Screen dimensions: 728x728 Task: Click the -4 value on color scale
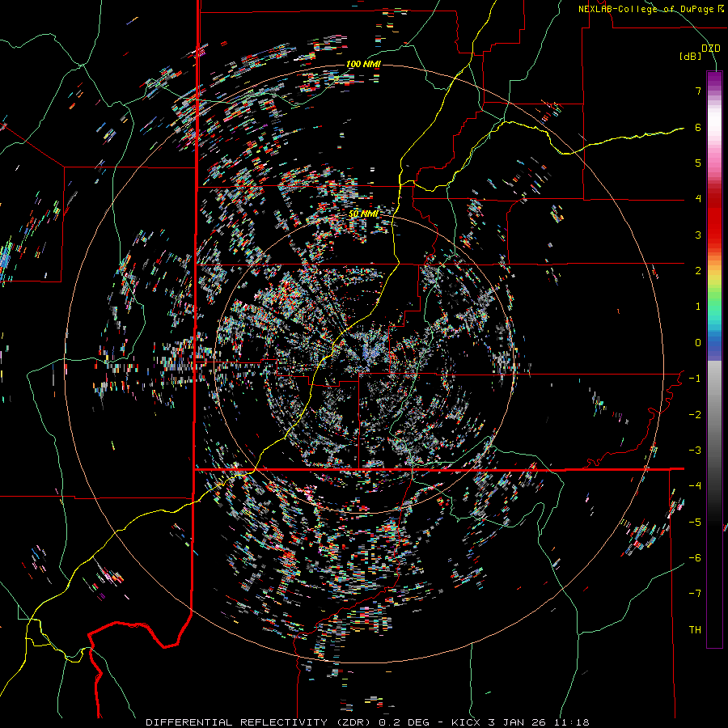coord(695,486)
